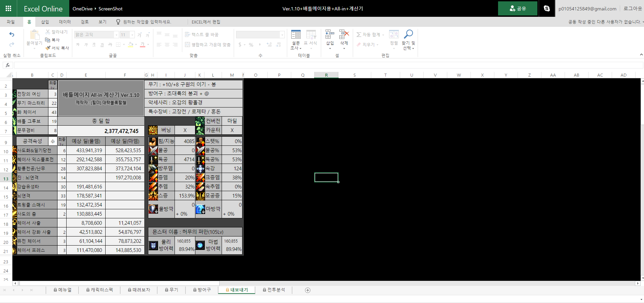Open the number format dropdown

coord(282,35)
